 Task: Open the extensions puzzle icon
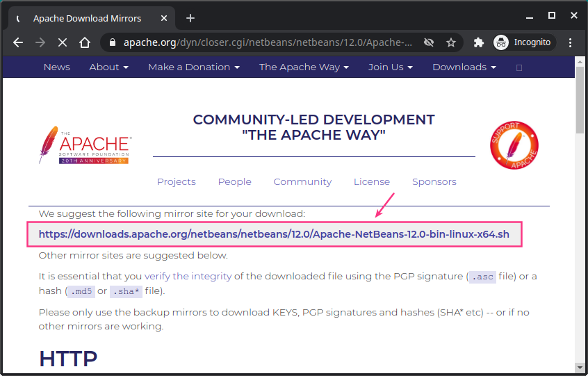478,42
